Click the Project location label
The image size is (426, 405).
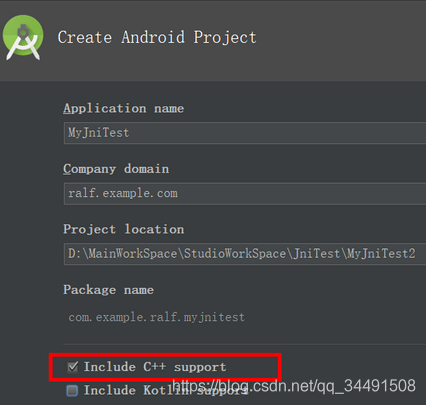point(124,229)
